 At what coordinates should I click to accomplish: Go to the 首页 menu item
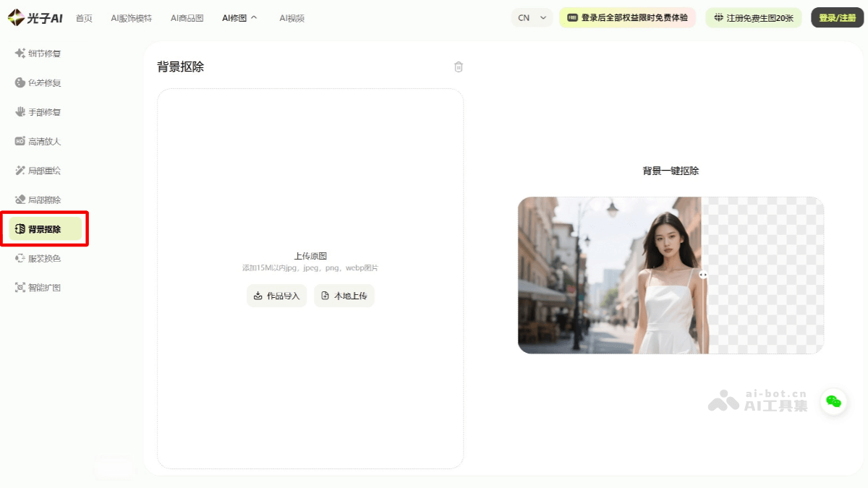pos(82,17)
